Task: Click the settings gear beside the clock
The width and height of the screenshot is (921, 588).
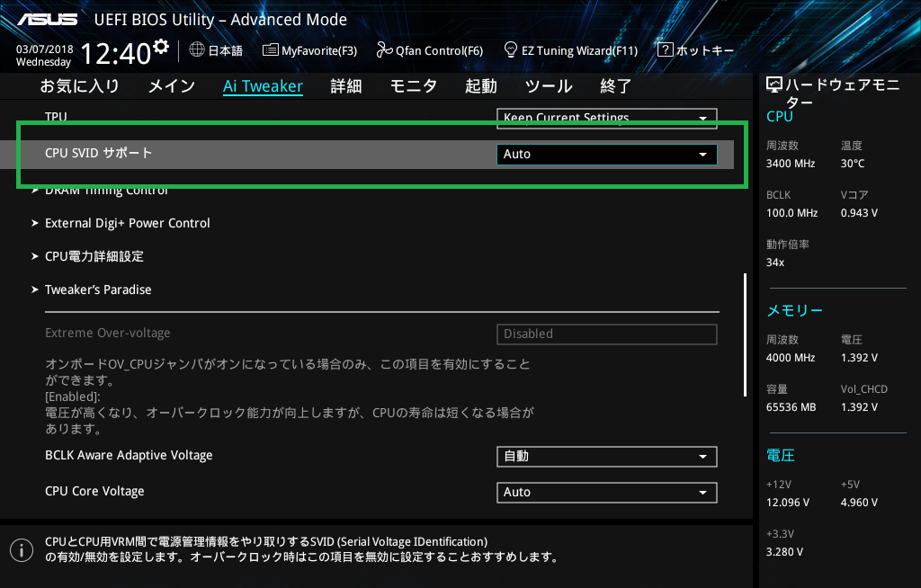Action: (160, 47)
